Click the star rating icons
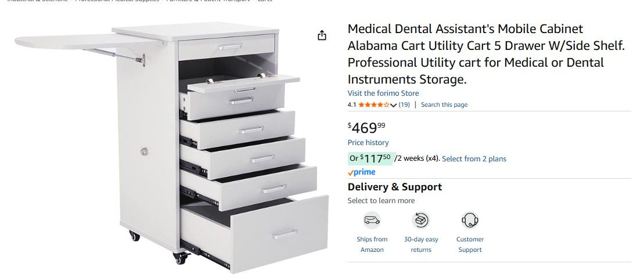This screenshot has height=278, width=644. pyautogui.click(x=373, y=105)
